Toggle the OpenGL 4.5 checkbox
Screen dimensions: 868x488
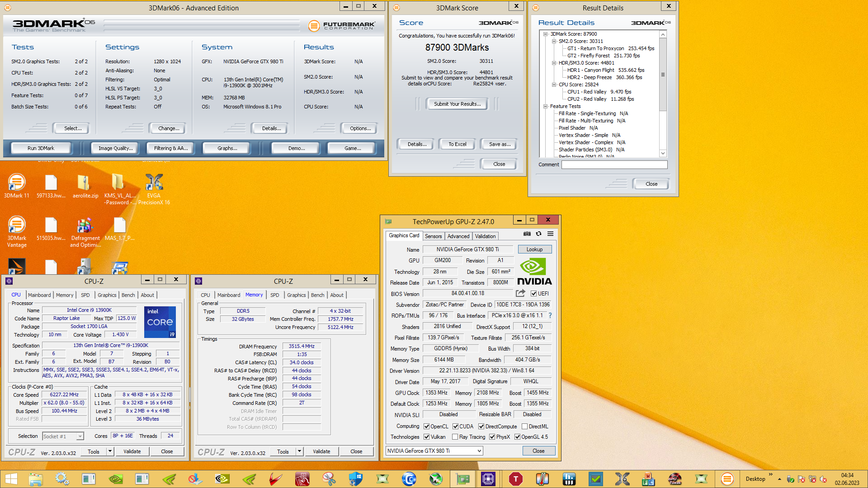pos(517,437)
